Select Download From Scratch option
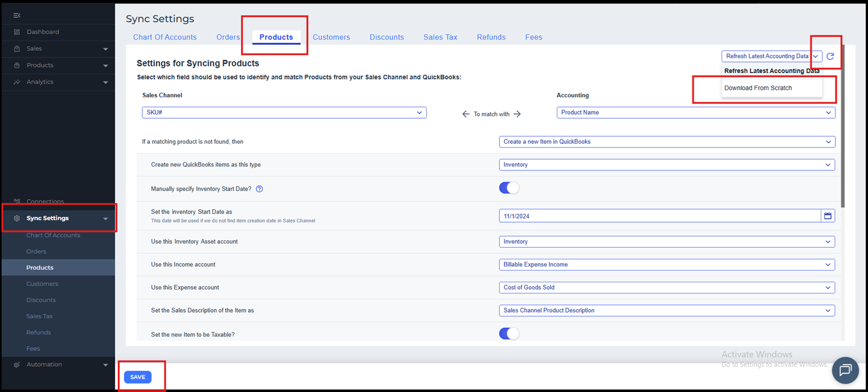 [758, 88]
